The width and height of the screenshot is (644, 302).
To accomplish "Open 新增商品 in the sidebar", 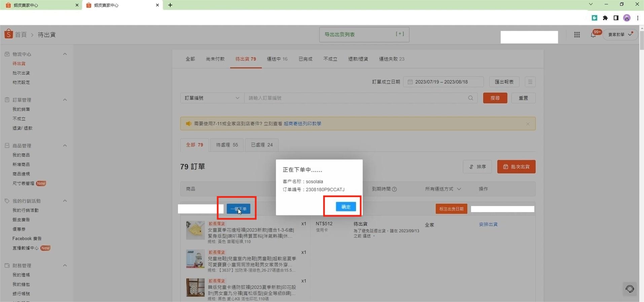I will click(x=21, y=164).
